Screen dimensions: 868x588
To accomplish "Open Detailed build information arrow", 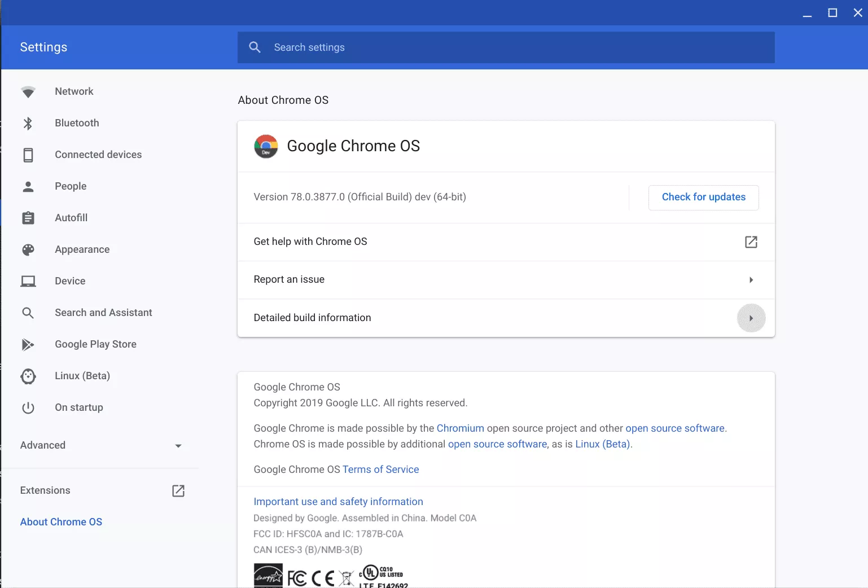I will click(751, 318).
